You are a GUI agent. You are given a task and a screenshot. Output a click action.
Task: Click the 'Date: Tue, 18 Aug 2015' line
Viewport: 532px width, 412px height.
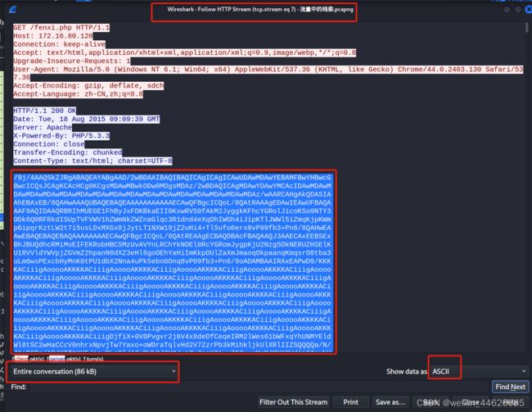point(87,120)
